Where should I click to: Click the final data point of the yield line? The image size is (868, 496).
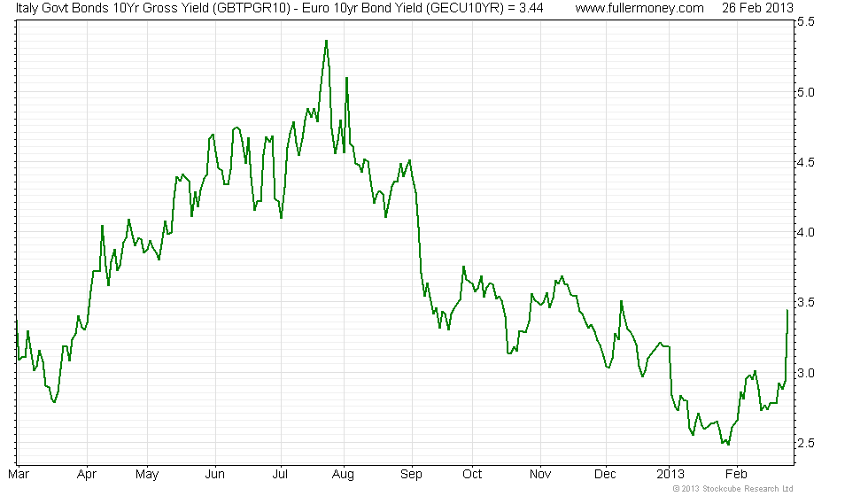click(x=787, y=311)
